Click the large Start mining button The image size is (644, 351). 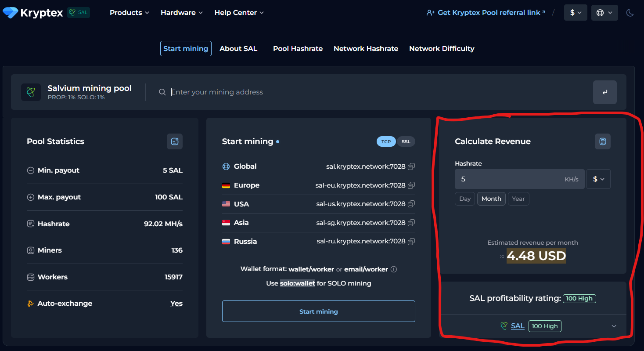click(x=319, y=311)
